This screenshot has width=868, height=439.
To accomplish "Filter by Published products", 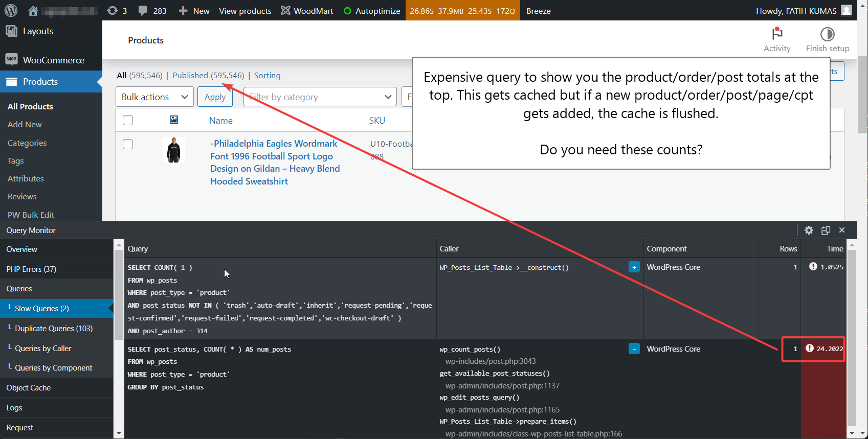I will (x=208, y=75).
